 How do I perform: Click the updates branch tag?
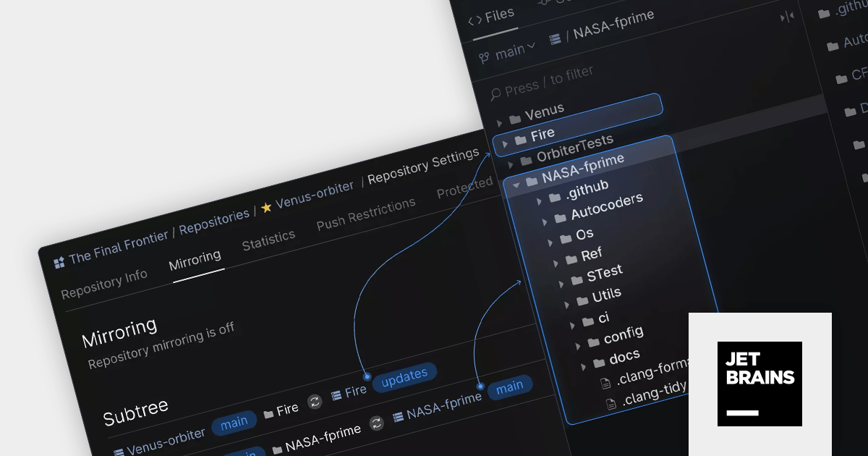tap(404, 378)
